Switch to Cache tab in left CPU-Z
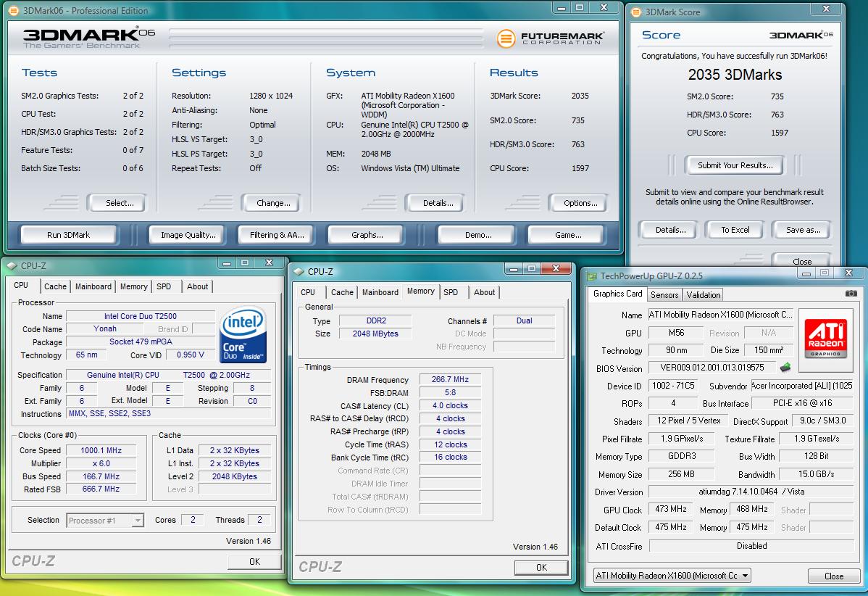The width and height of the screenshot is (868, 596). click(x=55, y=286)
